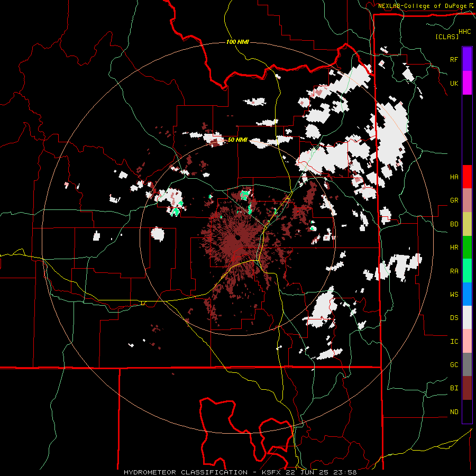Click the [CLAS] label
476x476 pixels.
(x=447, y=36)
